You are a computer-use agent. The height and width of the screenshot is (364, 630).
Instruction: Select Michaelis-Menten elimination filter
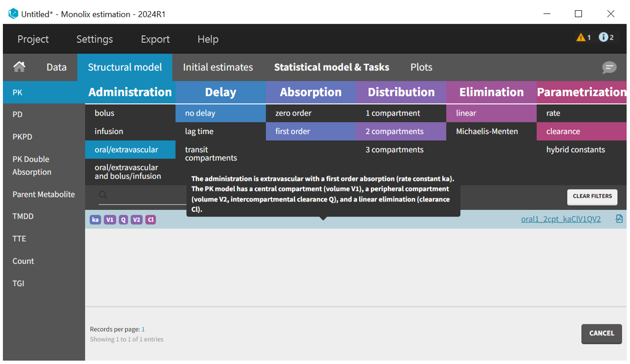tap(487, 131)
